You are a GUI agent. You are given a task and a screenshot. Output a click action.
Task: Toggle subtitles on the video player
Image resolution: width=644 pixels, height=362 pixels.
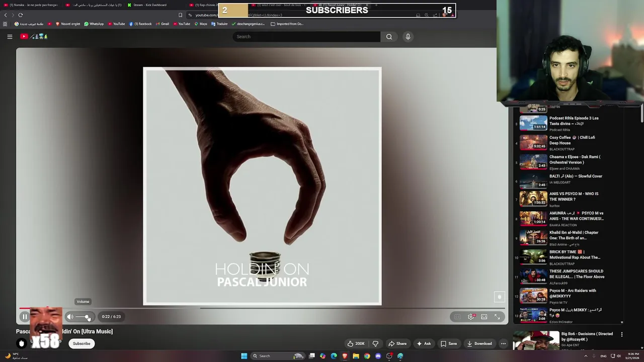457,317
